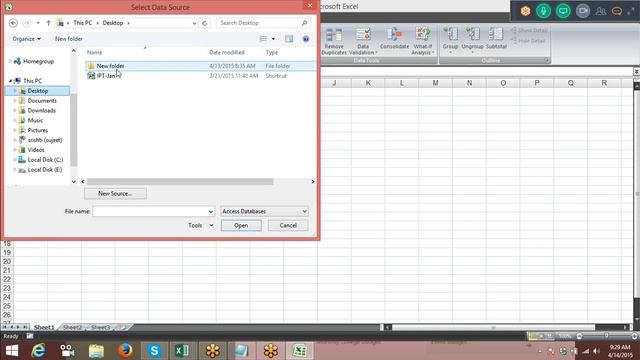
Task: Switch to Sheet2 tab
Action: [72, 327]
